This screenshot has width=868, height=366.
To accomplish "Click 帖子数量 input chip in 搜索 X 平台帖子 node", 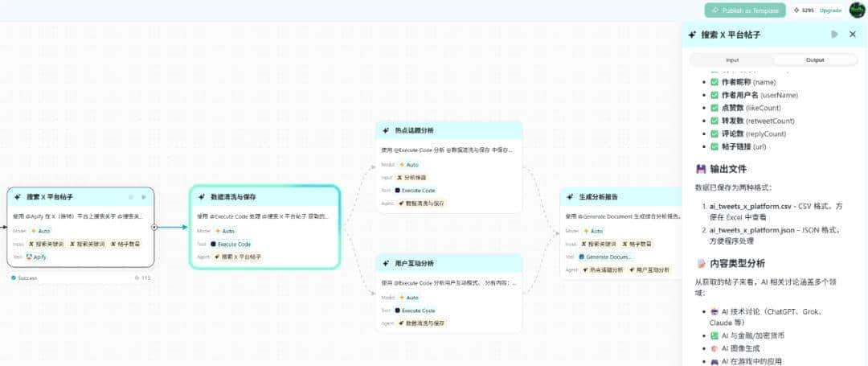I will click(125, 244).
